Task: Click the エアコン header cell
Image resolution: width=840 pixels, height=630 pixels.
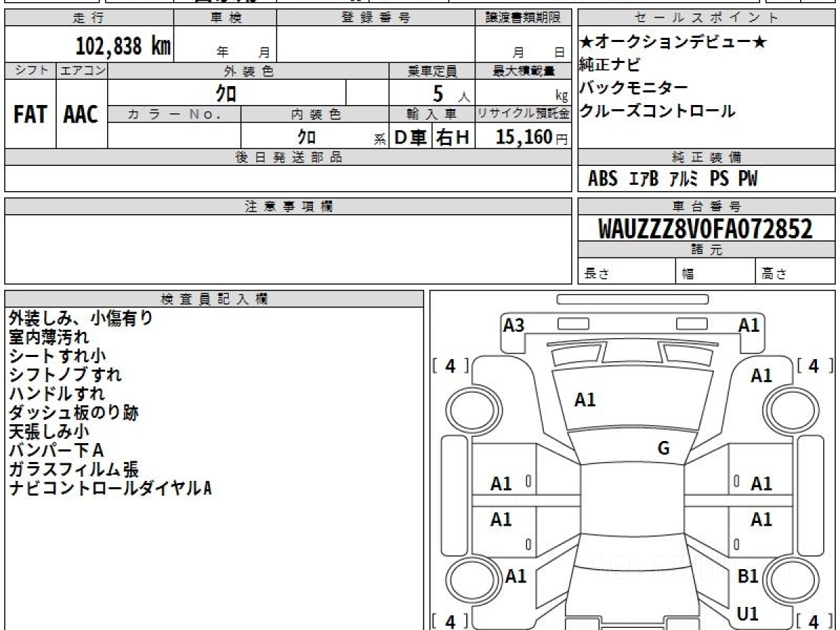Action: 82,71
